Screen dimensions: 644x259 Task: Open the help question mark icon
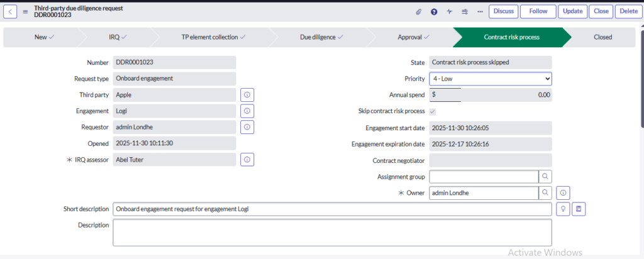click(434, 11)
